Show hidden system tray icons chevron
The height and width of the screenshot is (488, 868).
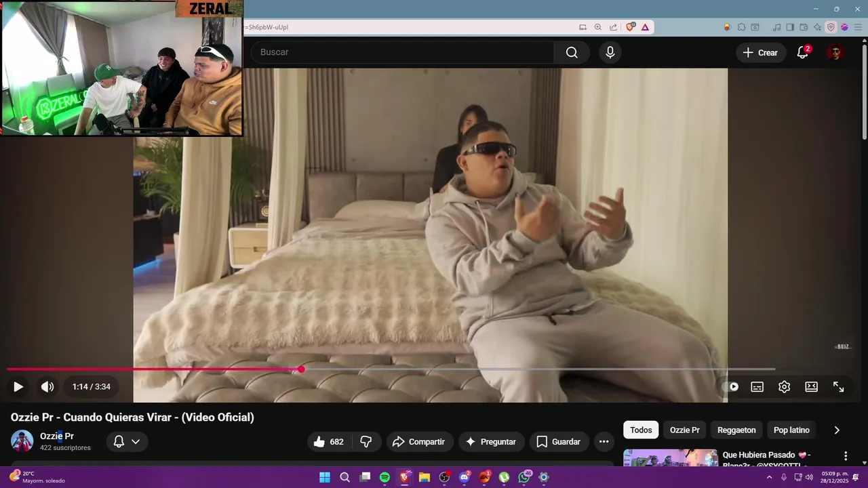(x=769, y=477)
